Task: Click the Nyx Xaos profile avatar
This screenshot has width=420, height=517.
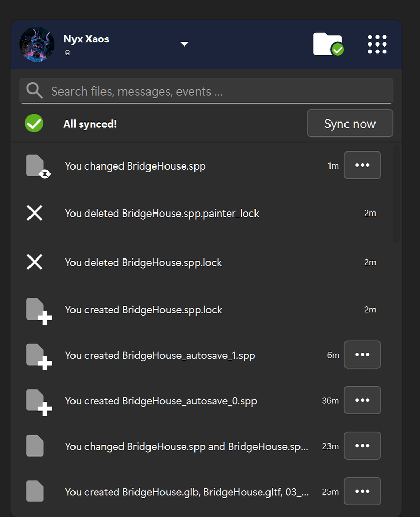Action: 37,44
